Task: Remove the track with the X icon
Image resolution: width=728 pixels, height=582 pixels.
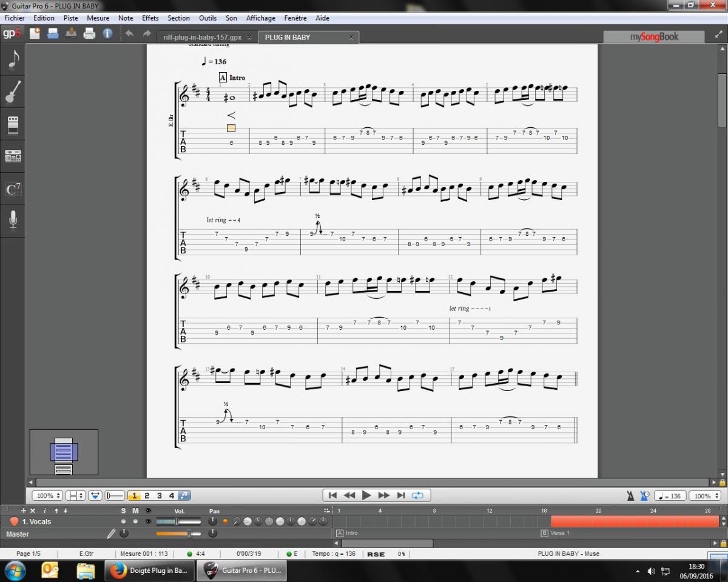Action: click(33, 510)
